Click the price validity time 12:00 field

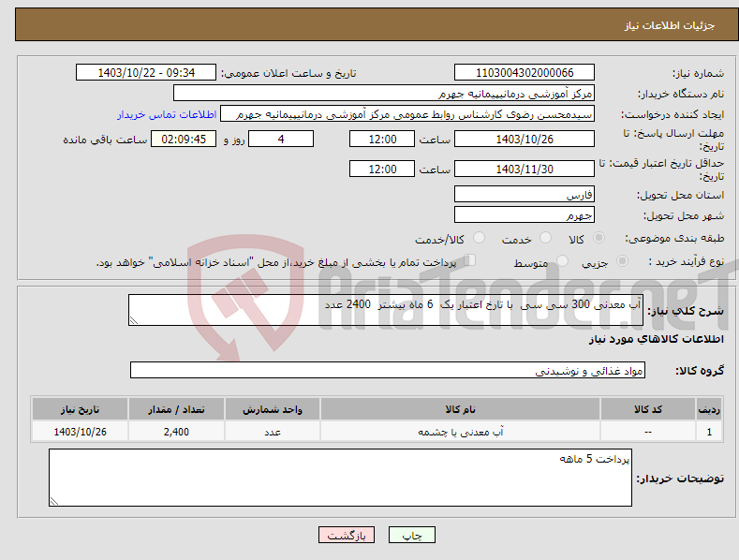coord(382,169)
